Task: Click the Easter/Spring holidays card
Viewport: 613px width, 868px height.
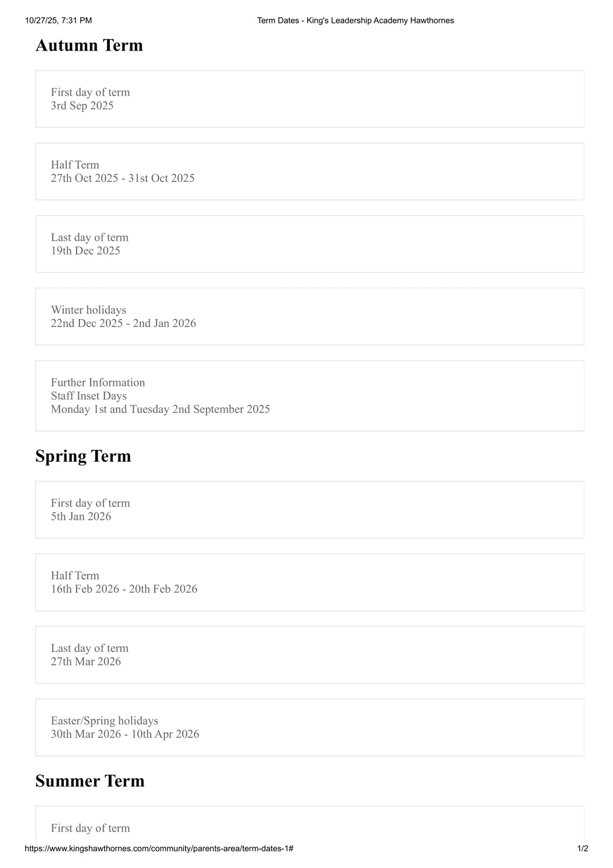Action: coord(310,728)
